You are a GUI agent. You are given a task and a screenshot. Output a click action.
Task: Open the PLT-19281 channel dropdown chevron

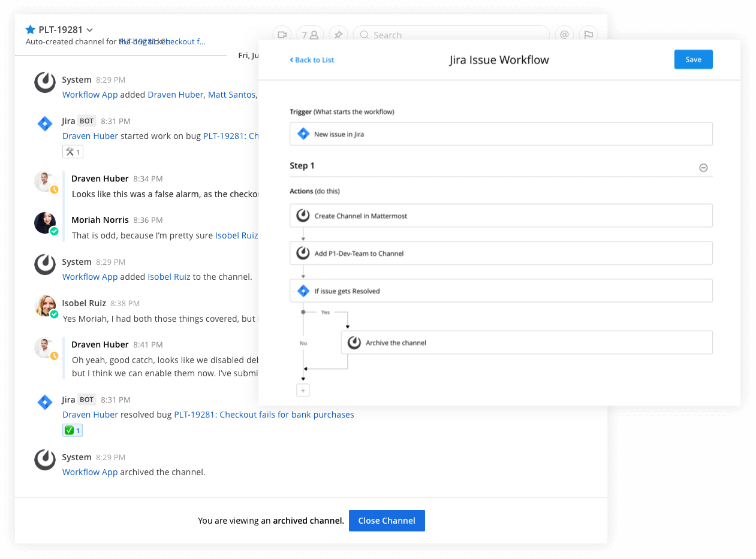[x=90, y=30]
